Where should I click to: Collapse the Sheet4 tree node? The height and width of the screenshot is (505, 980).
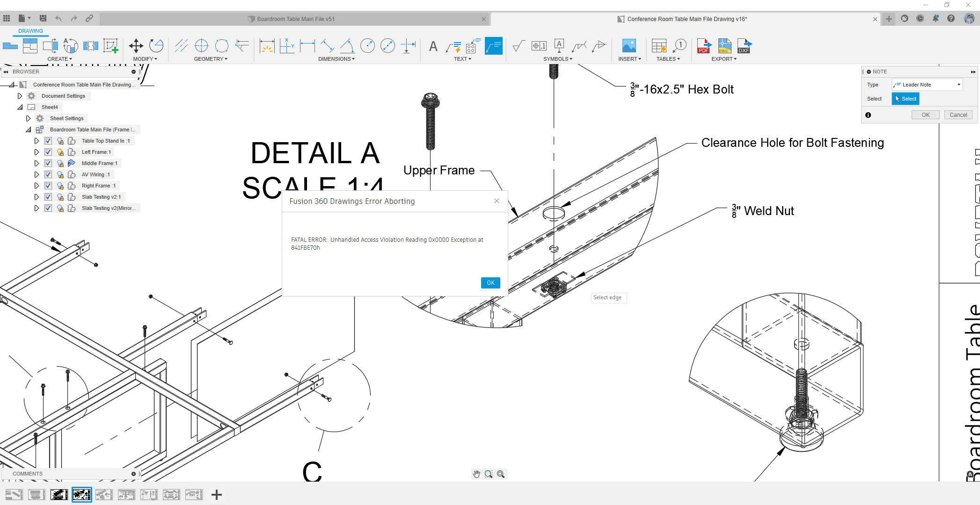tap(20, 107)
